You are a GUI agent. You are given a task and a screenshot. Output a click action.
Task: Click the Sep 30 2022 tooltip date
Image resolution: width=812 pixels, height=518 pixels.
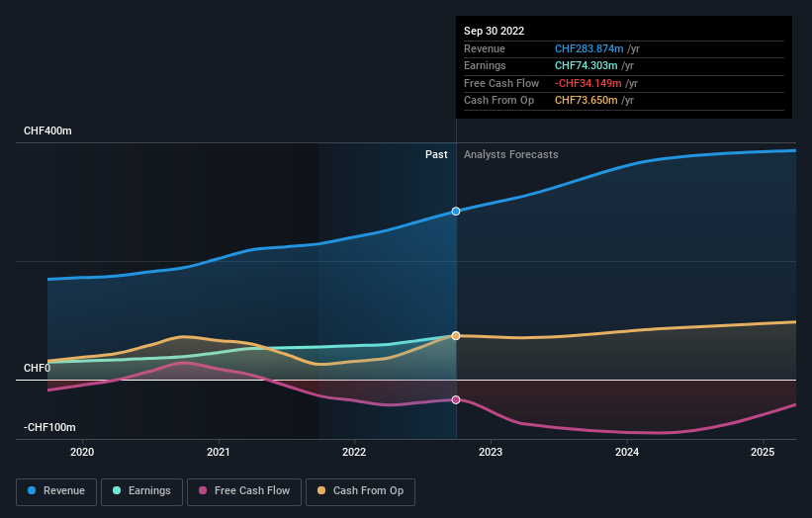(x=495, y=31)
